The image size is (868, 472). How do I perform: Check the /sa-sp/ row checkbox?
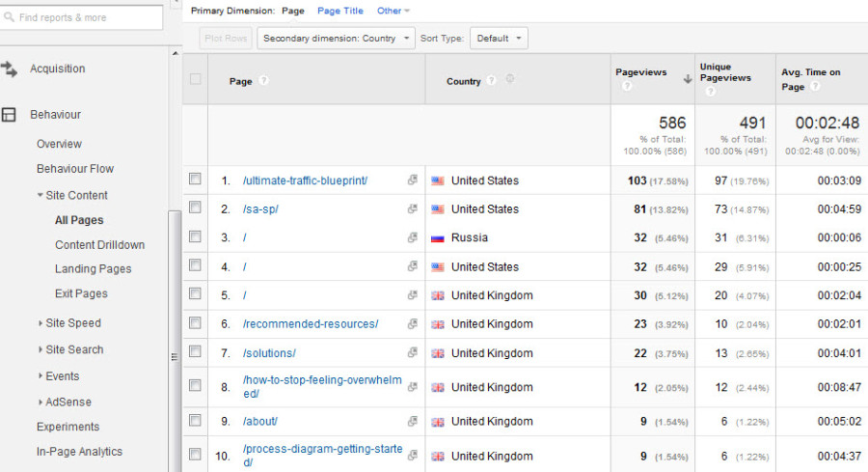click(195, 208)
